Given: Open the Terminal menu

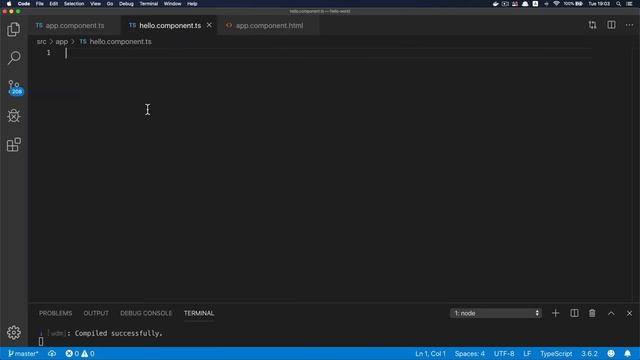Looking at the screenshot, I should pyautogui.click(x=149, y=4).
